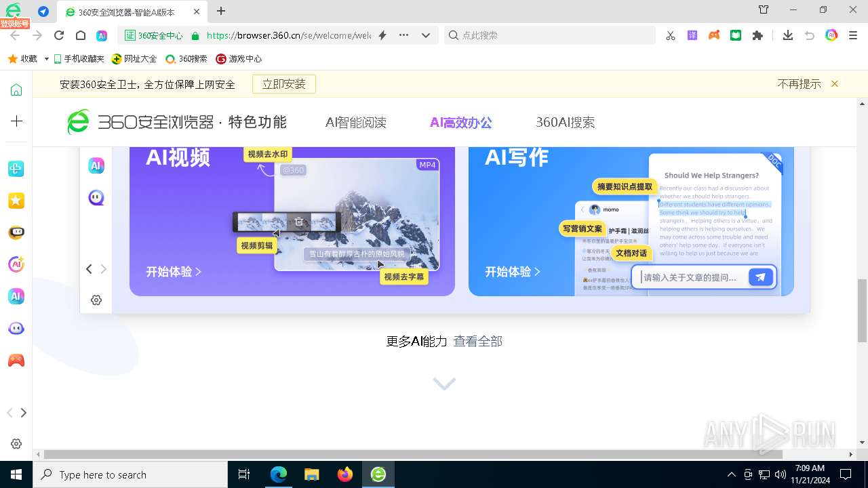The width and height of the screenshot is (868, 488).
Task: Click the scissors screenshot tool icon
Action: coord(671,35)
